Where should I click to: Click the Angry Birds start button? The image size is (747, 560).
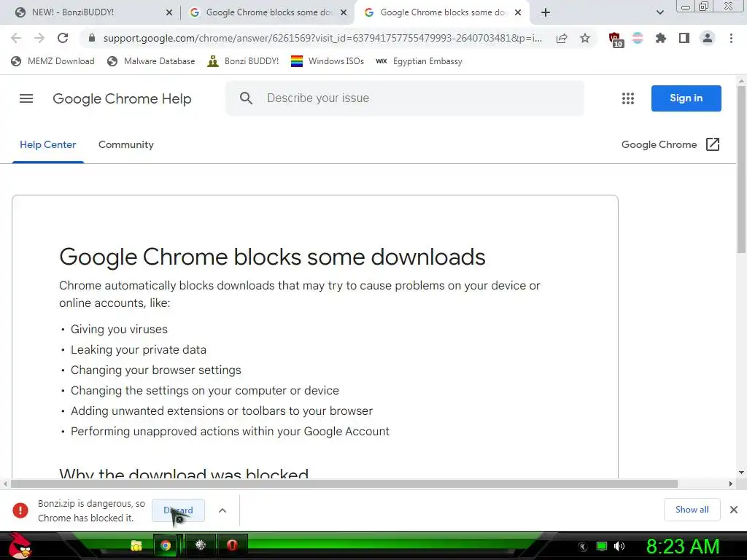coord(19,545)
